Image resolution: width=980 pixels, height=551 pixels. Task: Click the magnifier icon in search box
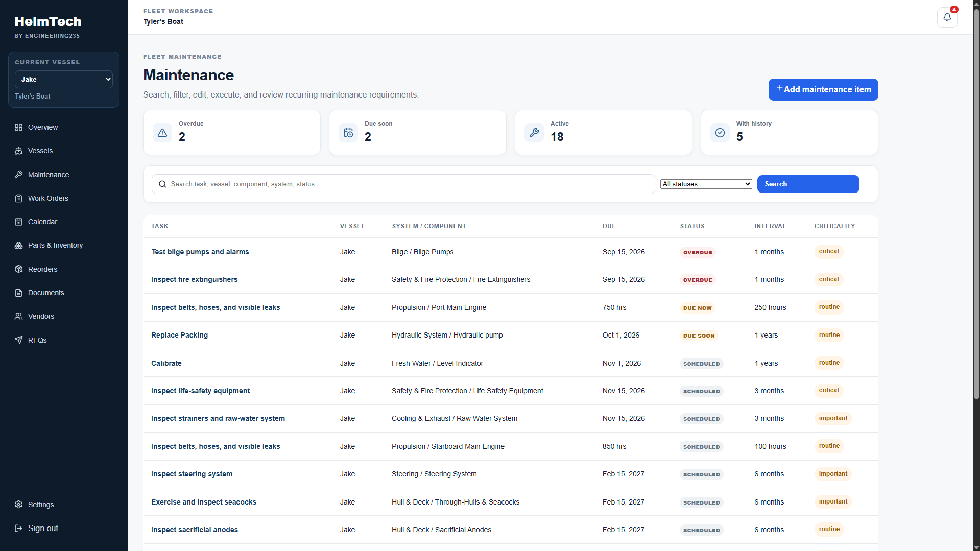click(162, 184)
